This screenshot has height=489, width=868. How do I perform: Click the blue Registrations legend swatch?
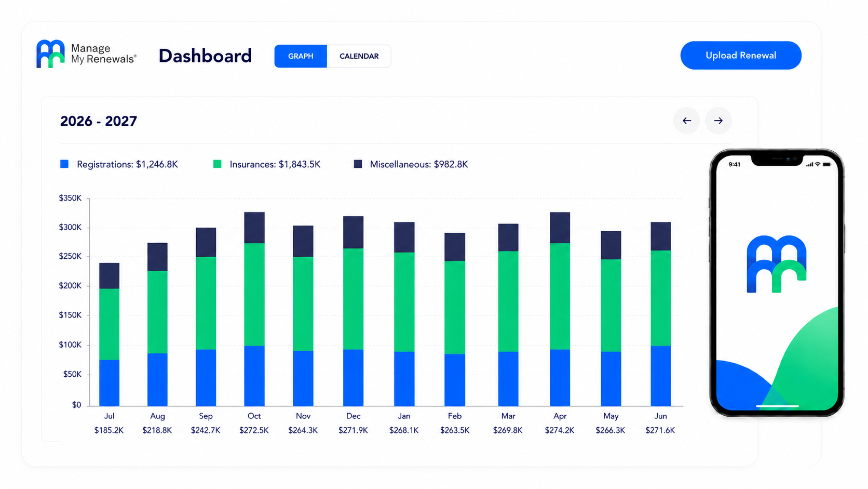pyautogui.click(x=64, y=164)
